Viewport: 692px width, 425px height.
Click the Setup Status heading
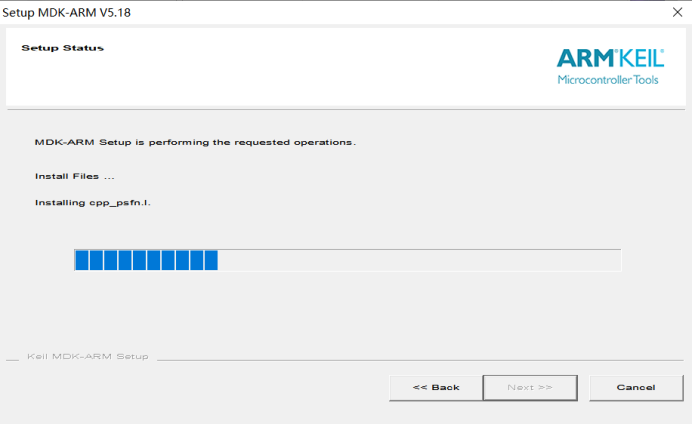point(63,48)
